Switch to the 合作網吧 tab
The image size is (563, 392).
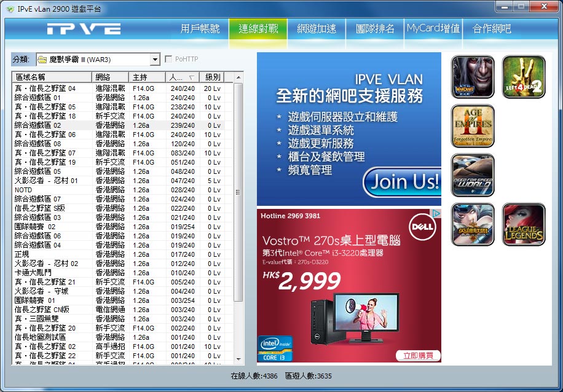coord(492,29)
